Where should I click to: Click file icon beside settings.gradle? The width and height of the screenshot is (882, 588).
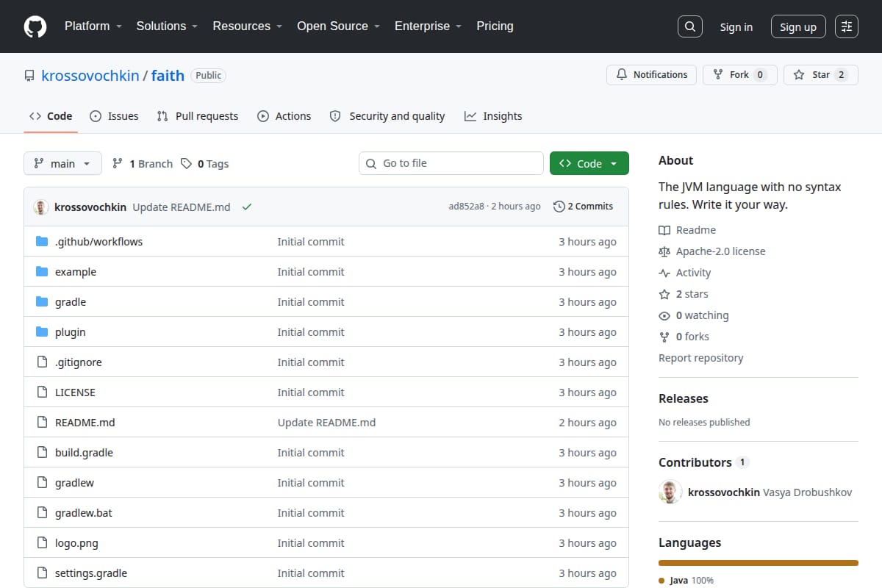42,573
